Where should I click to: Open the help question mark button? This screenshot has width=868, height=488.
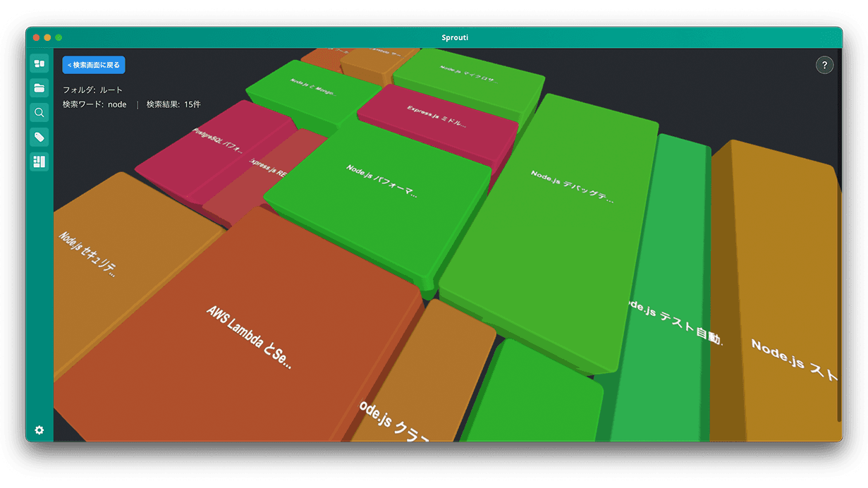[824, 66]
